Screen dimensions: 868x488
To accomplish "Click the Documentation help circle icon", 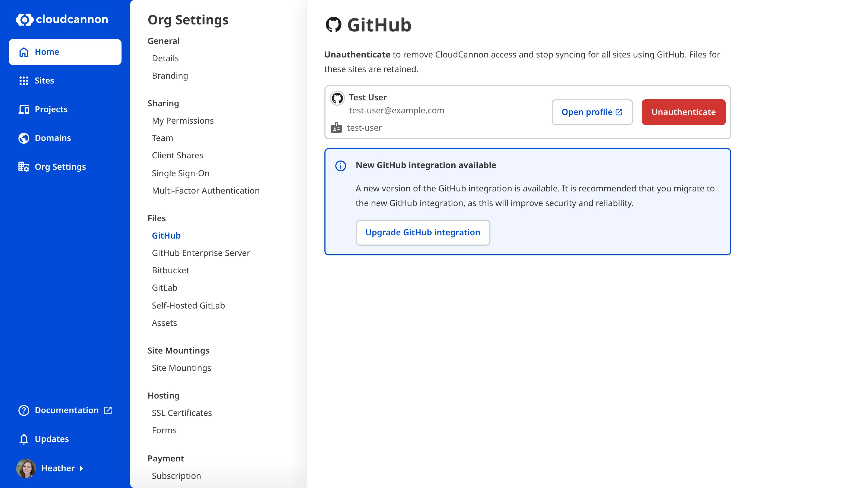I will tap(24, 410).
